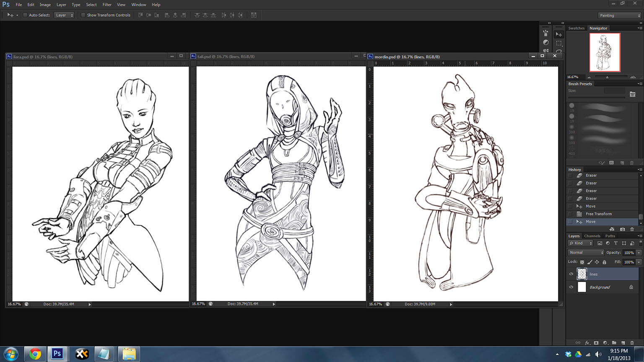The width and height of the screenshot is (644, 362).
Task: Toggle layer filtering switch on or off
Action: tap(640, 243)
